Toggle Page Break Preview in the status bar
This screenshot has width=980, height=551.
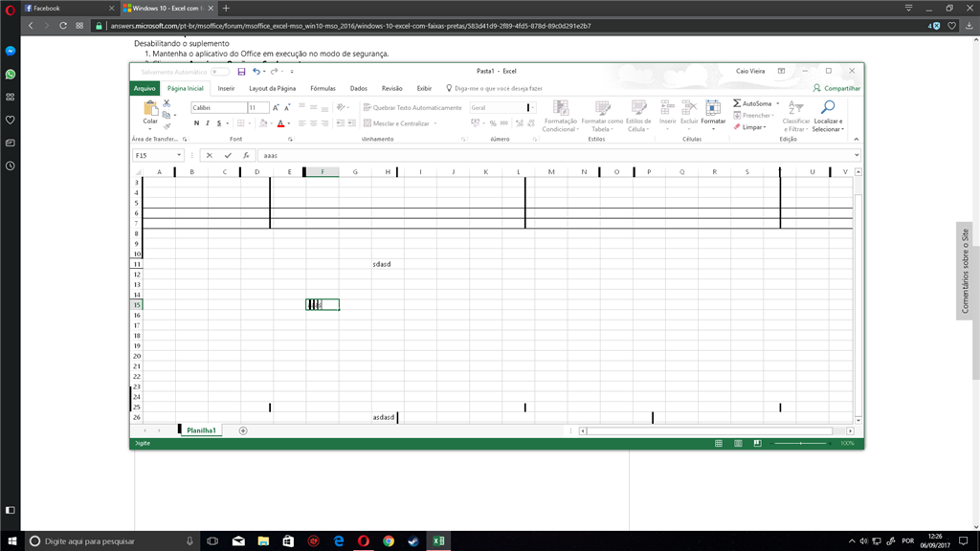758,443
